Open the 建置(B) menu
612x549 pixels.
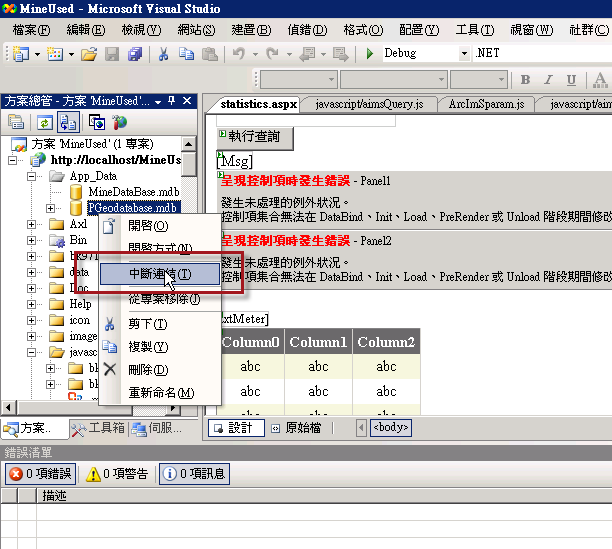click(x=251, y=30)
